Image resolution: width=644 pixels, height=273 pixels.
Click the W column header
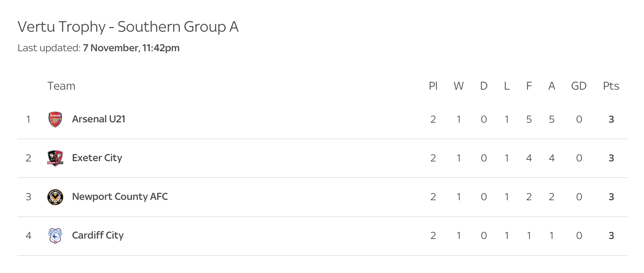click(x=458, y=86)
